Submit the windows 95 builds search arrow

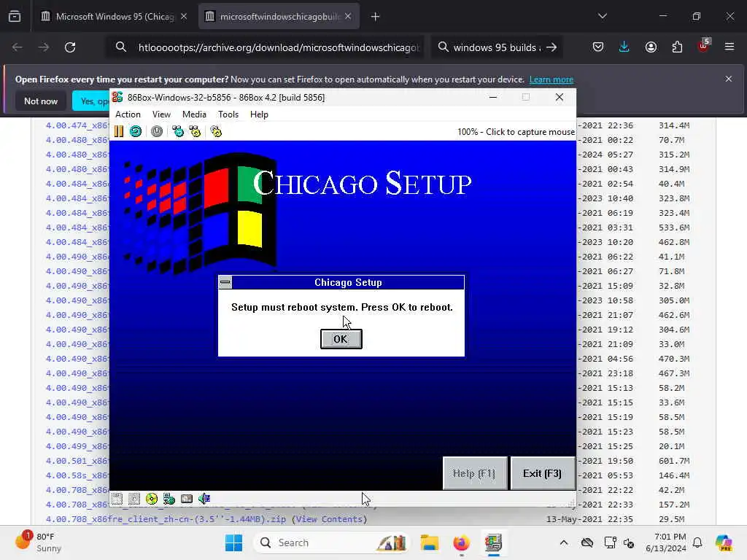551,47
